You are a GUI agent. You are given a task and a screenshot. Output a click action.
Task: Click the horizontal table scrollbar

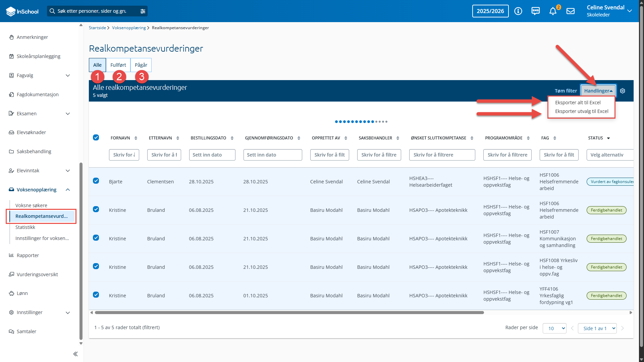click(x=289, y=312)
